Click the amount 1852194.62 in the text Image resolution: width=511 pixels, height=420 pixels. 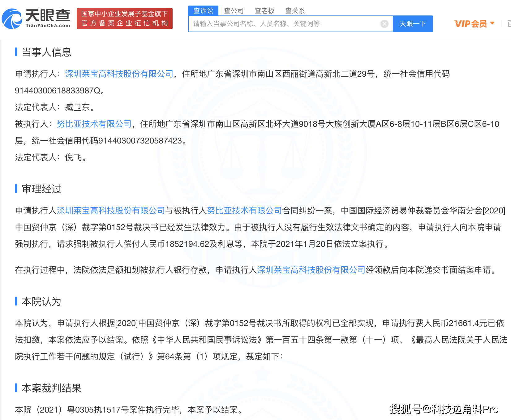coord(187,244)
